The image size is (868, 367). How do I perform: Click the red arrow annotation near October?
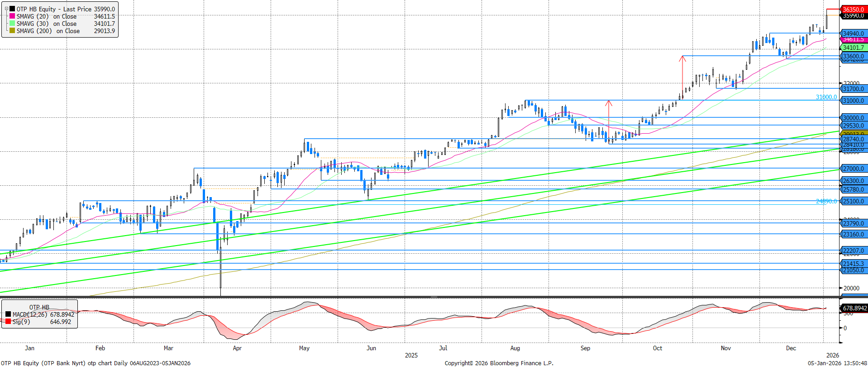tap(682, 75)
